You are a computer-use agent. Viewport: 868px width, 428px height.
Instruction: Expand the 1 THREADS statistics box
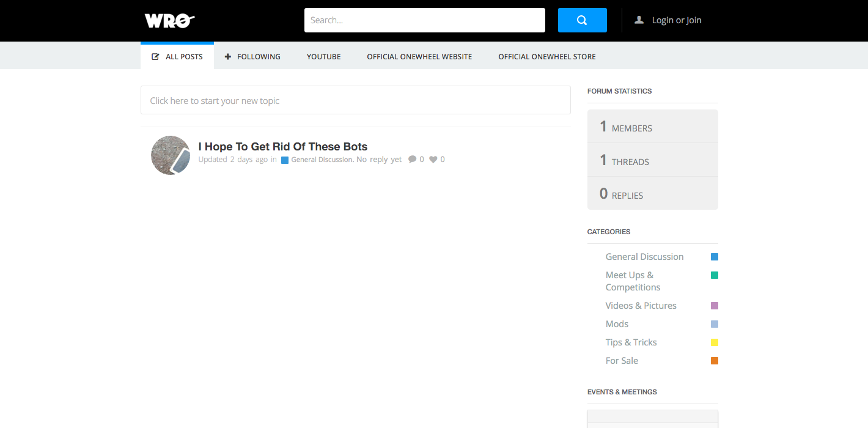pyautogui.click(x=652, y=160)
